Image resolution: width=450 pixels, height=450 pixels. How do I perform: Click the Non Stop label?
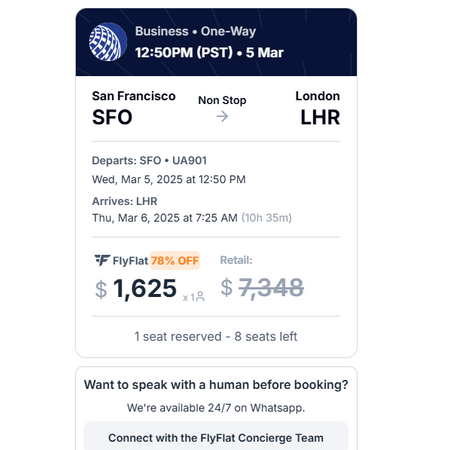[x=222, y=100]
